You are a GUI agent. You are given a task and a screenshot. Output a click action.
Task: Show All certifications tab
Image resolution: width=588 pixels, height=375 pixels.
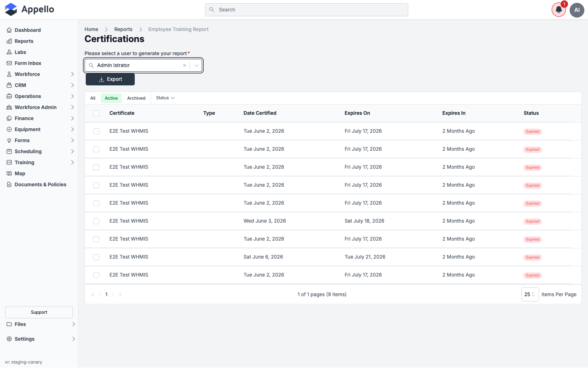(x=93, y=98)
